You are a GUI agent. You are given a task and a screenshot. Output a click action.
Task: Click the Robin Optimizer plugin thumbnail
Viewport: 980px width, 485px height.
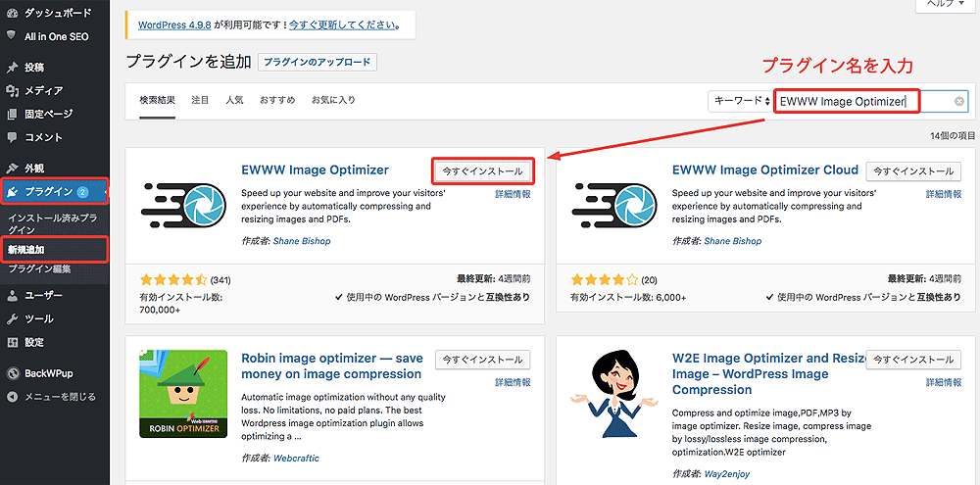point(184,394)
